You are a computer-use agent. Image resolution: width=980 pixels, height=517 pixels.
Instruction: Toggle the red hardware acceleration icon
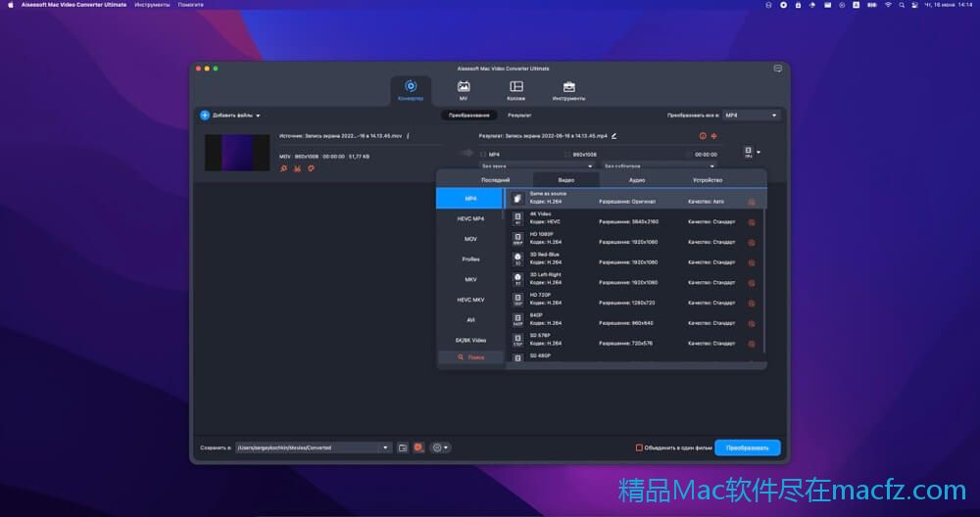pos(418,447)
